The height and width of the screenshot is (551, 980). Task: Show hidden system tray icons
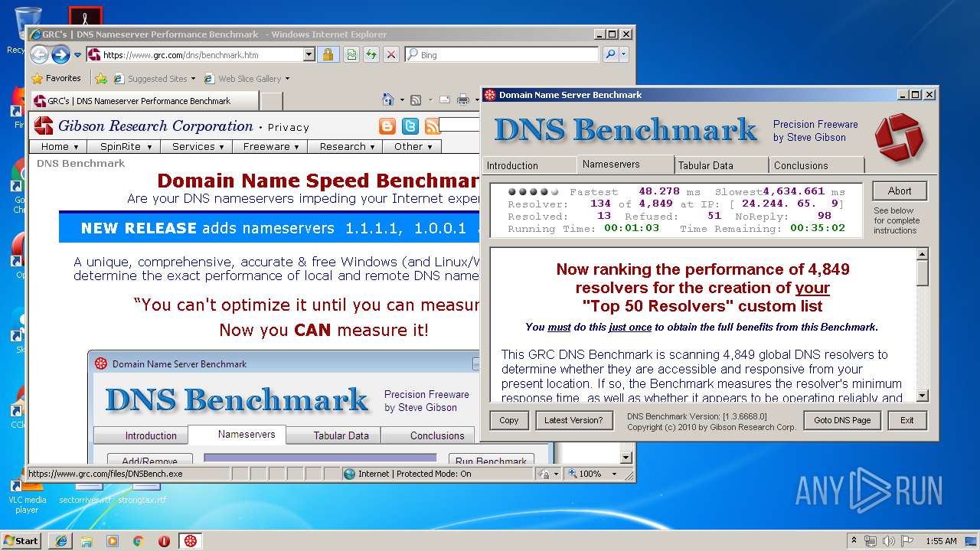854,540
